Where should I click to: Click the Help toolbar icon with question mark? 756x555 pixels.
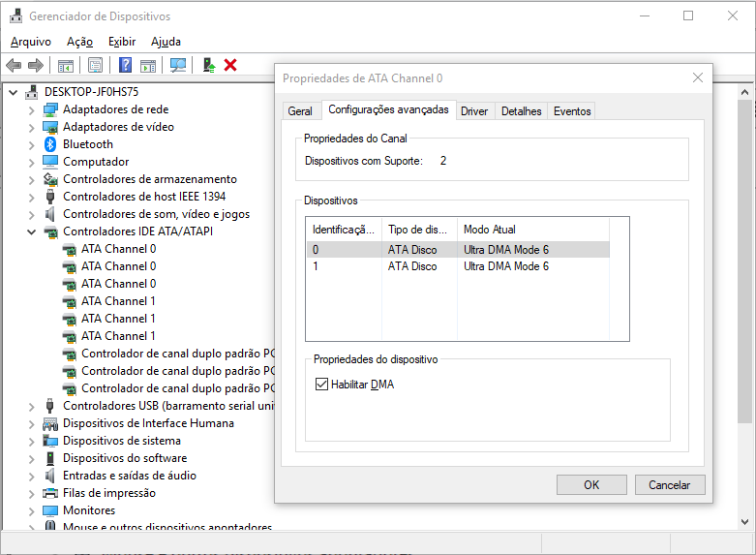pos(125,65)
